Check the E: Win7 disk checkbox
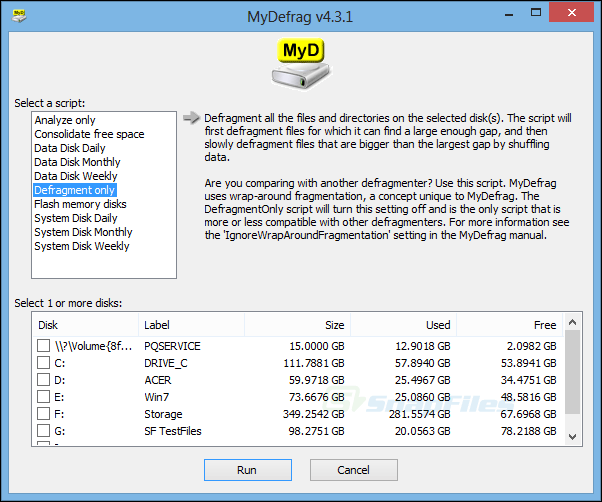The width and height of the screenshot is (602, 502). pyautogui.click(x=43, y=396)
